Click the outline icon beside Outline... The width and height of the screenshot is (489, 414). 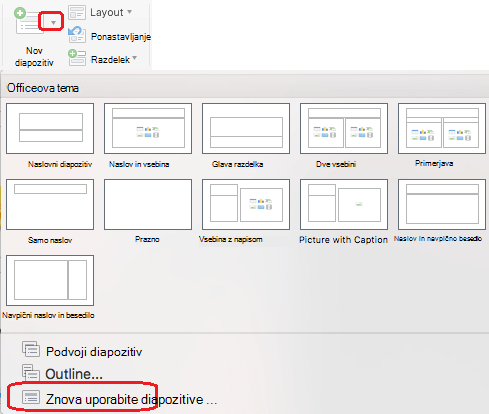coord(31,372)
